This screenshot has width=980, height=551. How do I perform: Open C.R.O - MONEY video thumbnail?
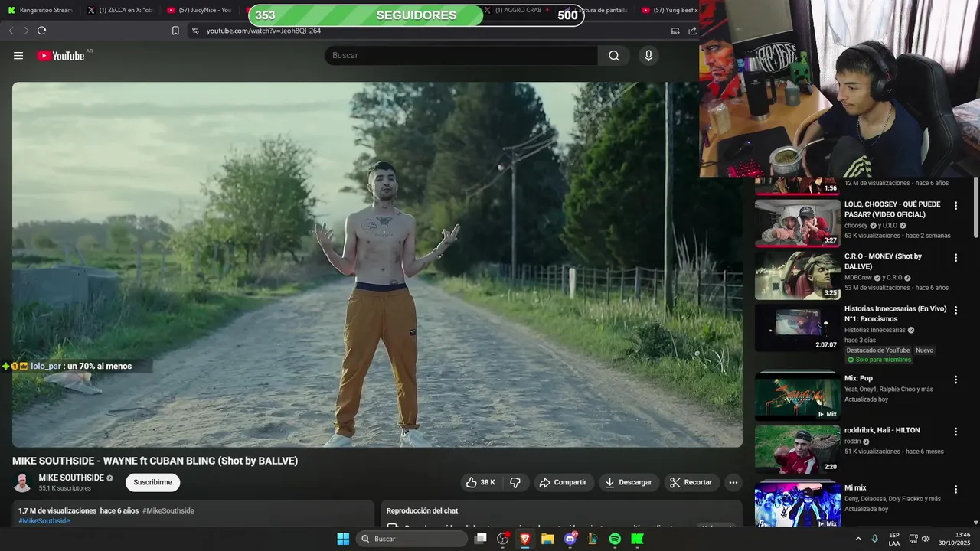click(x=797, y=275)
